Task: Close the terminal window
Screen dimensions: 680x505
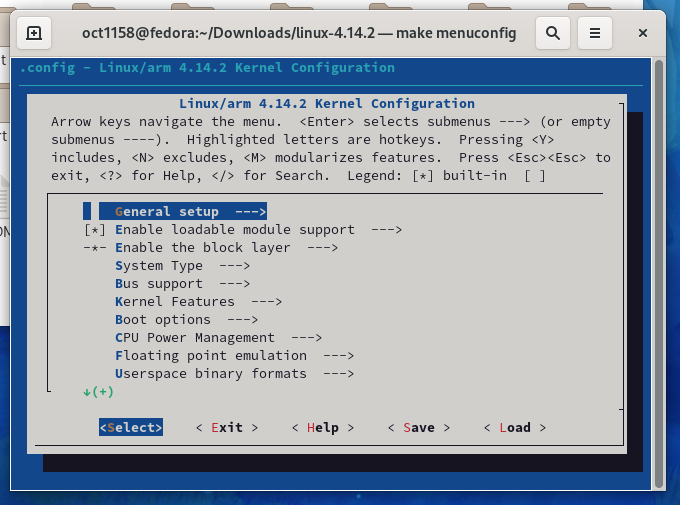Action: point(643,33)
